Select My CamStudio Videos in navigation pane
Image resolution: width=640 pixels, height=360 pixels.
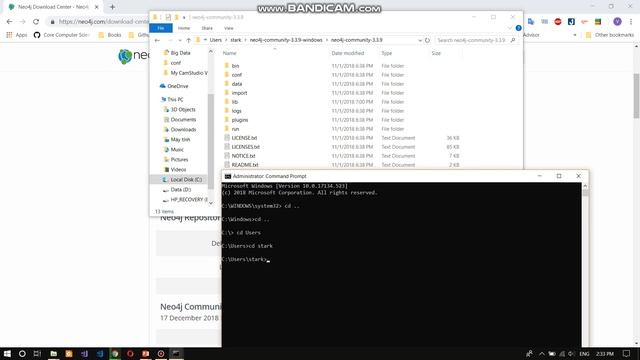(189, 73)
